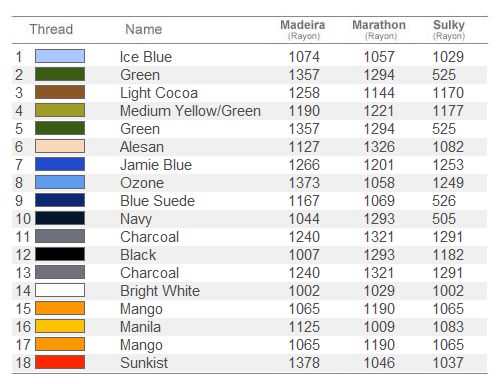Click Marathon code 1326 for Alesan
The width and height of the screenshot is (500, 384).
(x=379, y=147)
